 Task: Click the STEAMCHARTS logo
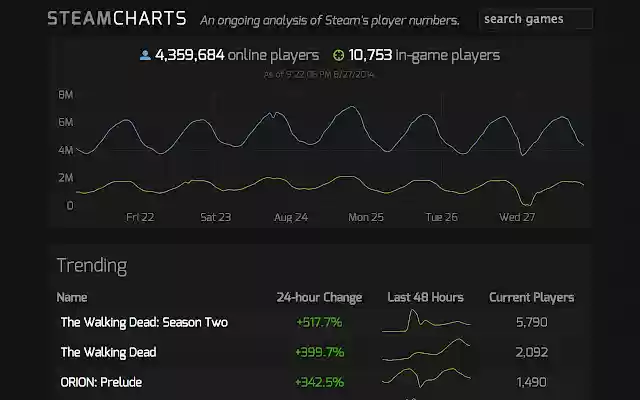[117, 19]
